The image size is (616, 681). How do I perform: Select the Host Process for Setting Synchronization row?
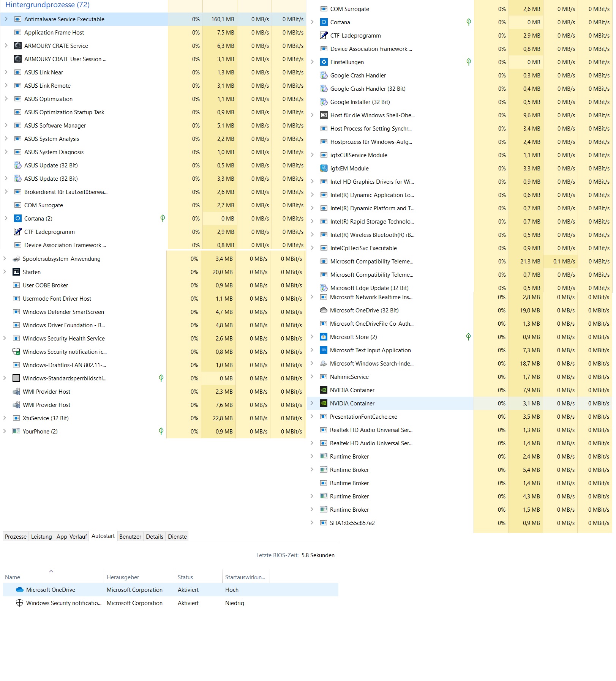460,129
